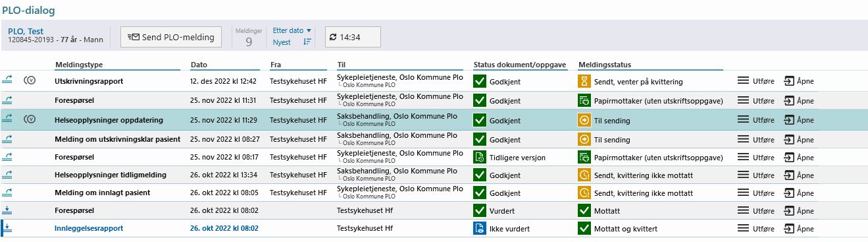Click Papirmottaker icon on 25. nov 08:17 row
Image resolution: width=868 pixels, height=242 pixels.
(584, 158)
